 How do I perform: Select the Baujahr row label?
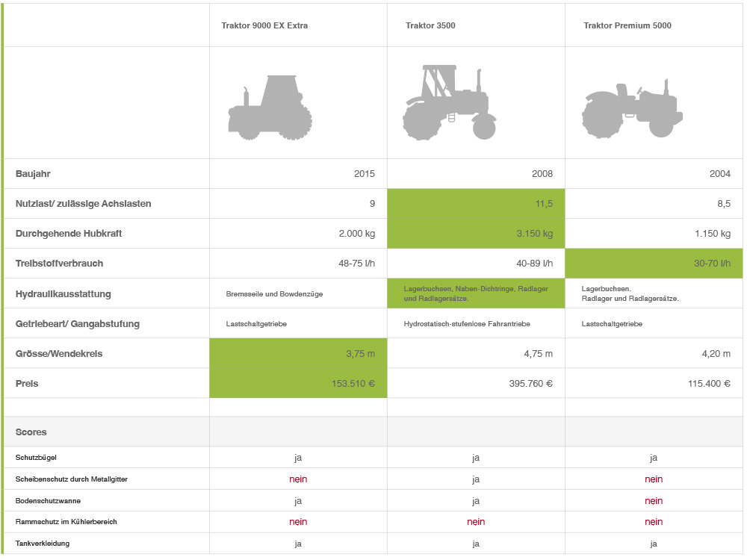coord(33,174)
